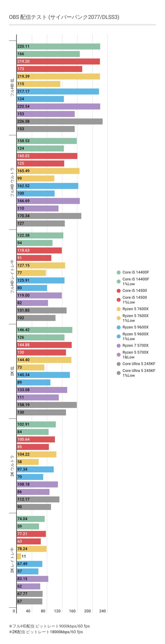Click the Core i5 14500 1%Low legend text
The width and height of the screenshot is (165, 644).
pos(135,300)
